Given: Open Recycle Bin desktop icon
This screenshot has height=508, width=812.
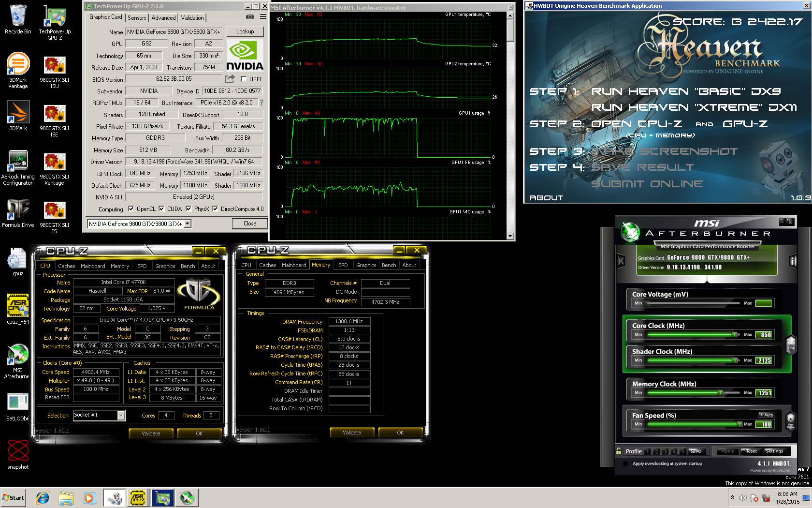Looking at the screenshot, I should [x=18, y=19].
